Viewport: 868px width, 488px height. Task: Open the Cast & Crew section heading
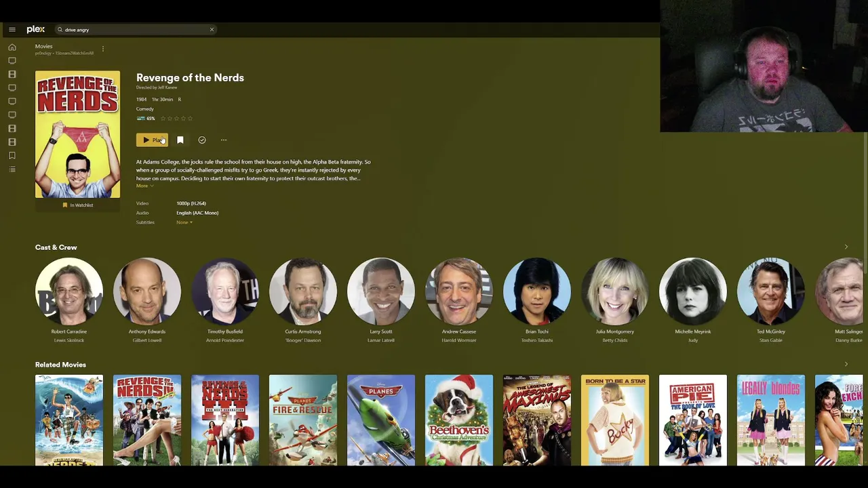point(56,247)
